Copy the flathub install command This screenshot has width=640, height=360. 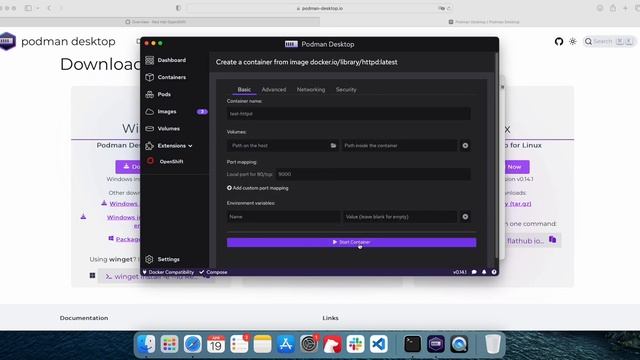(552, 240)
